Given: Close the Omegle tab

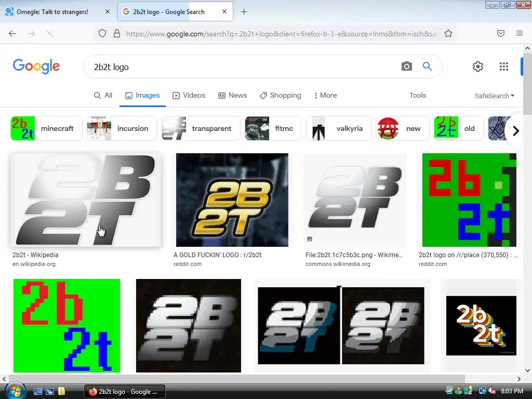Looking at the screenshot, I should pos(108,11).
